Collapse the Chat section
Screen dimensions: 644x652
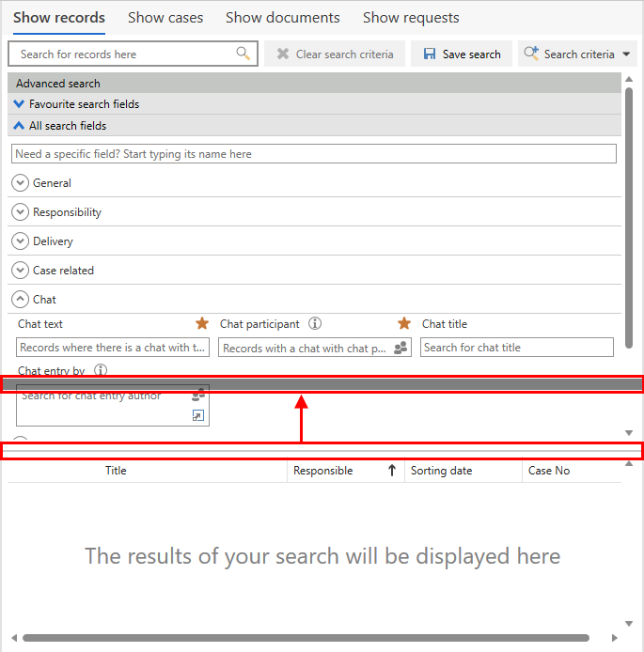coord(20,300)
